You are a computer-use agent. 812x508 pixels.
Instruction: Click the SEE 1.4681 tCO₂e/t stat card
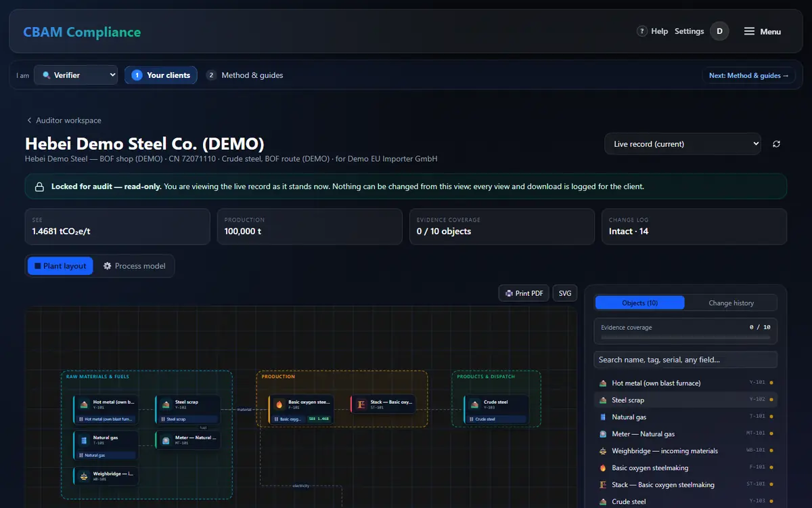point(118,226)
